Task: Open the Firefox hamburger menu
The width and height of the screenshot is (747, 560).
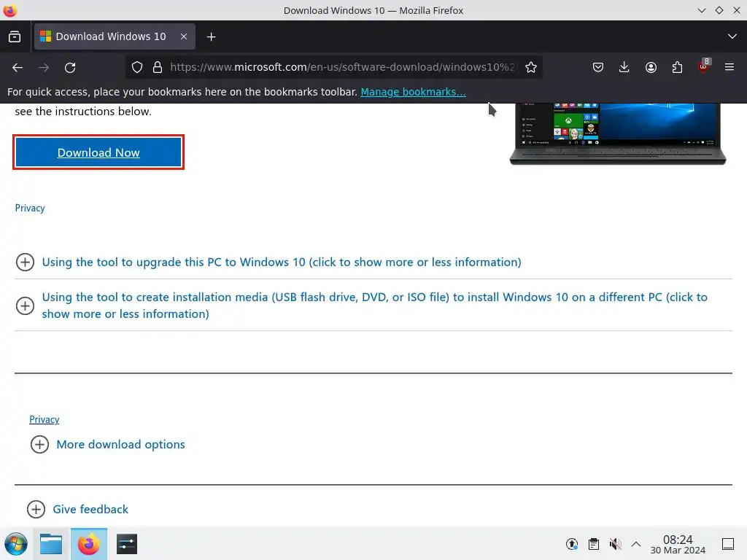Action: point(729,68)
